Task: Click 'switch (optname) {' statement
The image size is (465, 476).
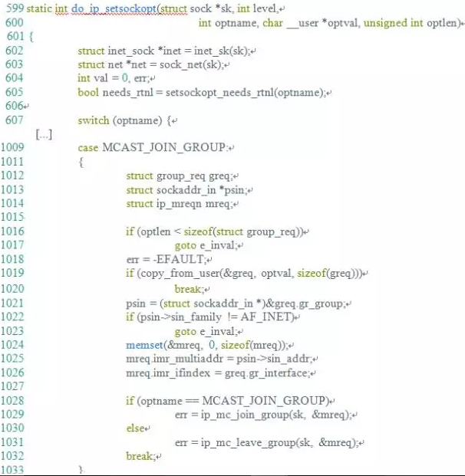Action: tap(125, 120)
